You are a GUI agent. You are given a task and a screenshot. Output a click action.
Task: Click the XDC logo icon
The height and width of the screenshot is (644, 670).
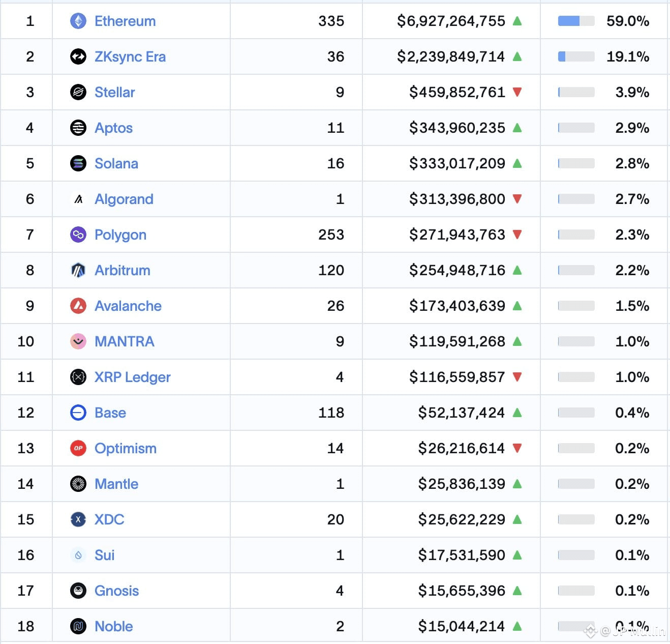[78, 519]
